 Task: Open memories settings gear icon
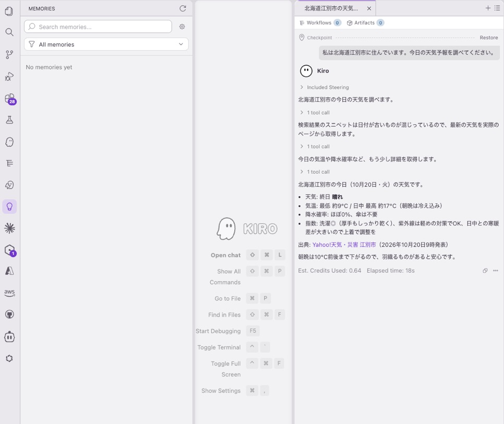point(182,27)
